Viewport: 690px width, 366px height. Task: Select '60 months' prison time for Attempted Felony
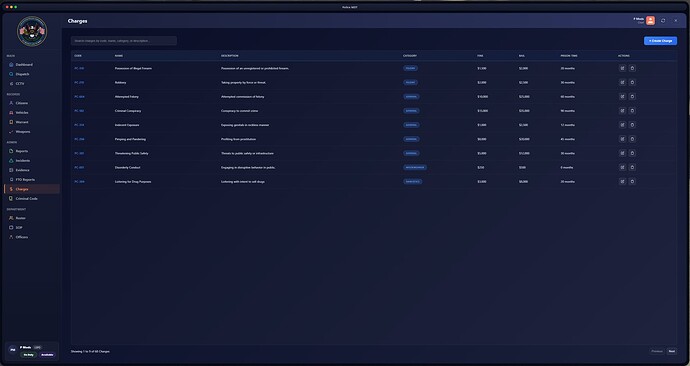pos(568,96)
